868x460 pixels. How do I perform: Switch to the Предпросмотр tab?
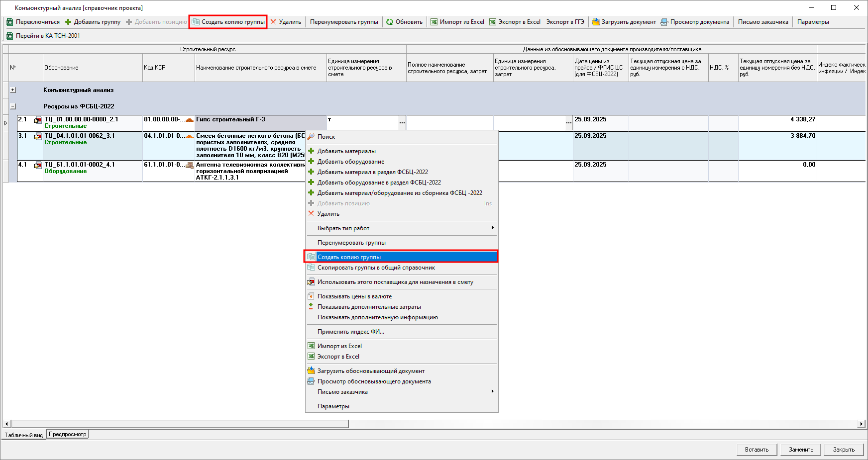[68, 434]
